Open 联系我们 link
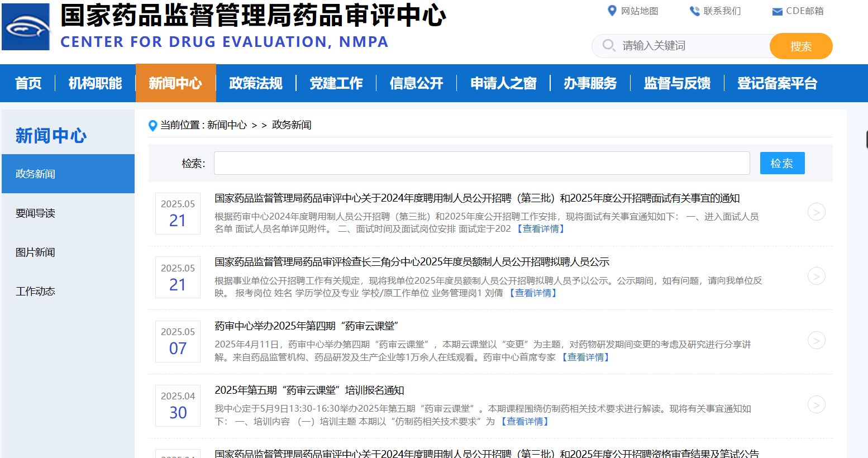 [x=722, y=11]
